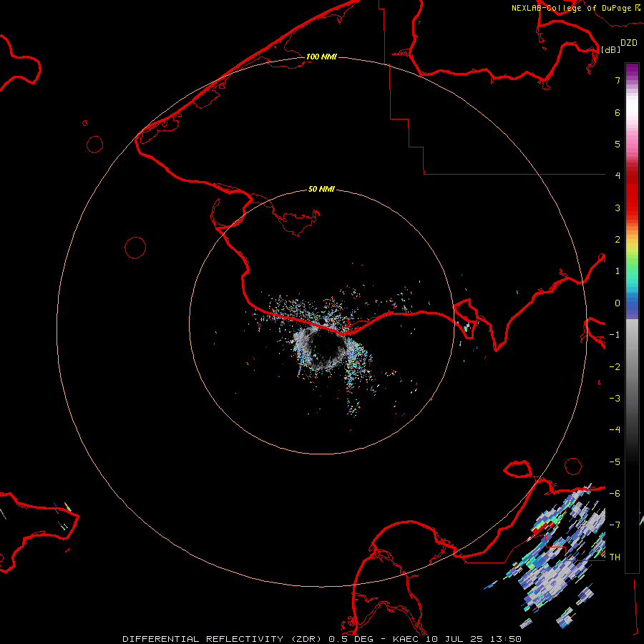Click the legend value 7
The height and width of the screenshot is (644, 644).
618,80
